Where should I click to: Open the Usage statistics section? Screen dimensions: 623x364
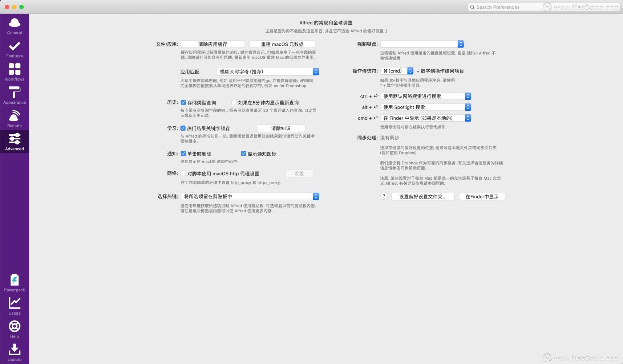14,306
